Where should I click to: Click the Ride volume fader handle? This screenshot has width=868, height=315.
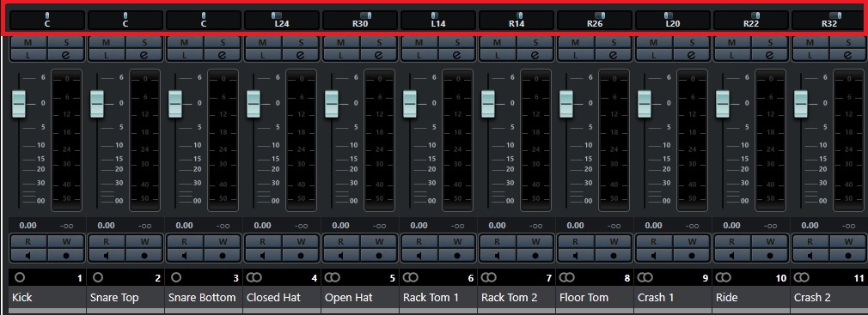point(723,103)
